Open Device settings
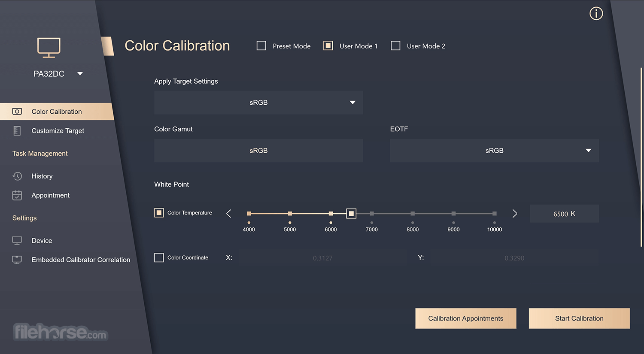Screen dimensions: 644x354 42,241
